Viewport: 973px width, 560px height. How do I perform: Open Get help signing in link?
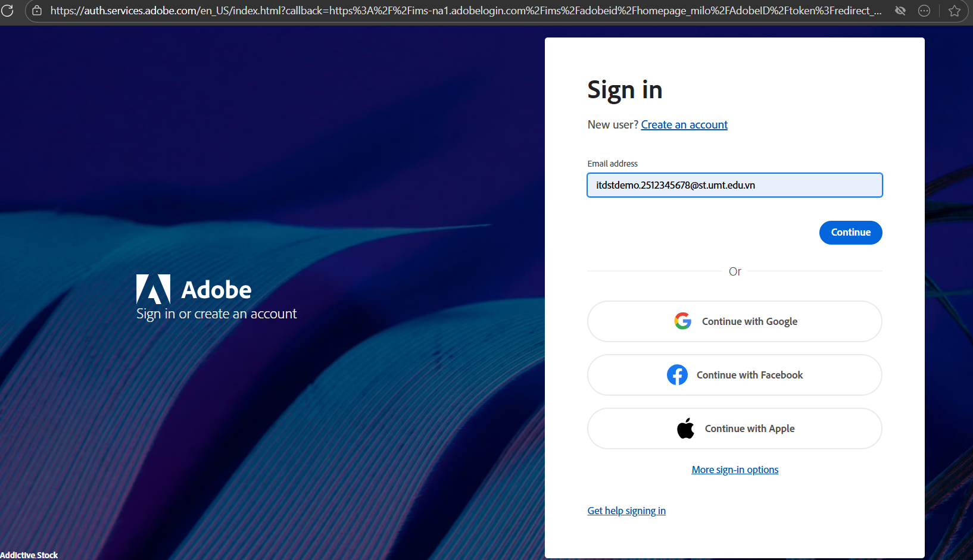click(x=626, y=511)
